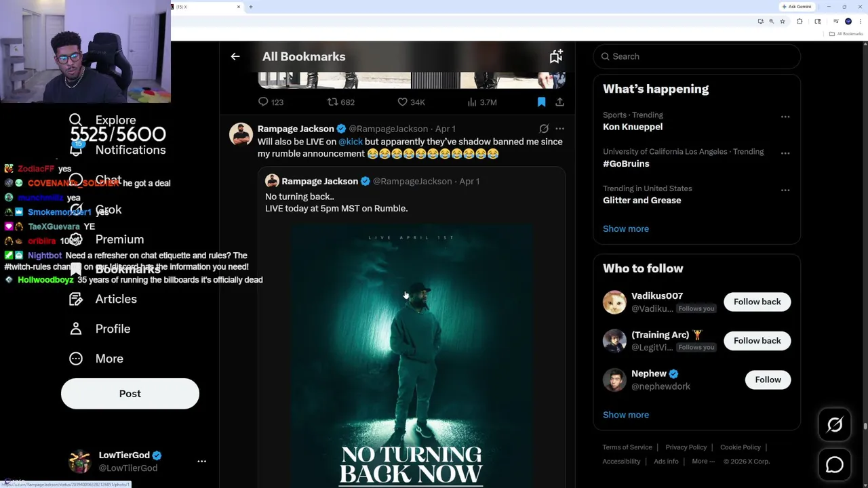The height and width of the screenshot is (488, 868).
Task: Open the No Turning Back Now poster image
Action: 412,356
